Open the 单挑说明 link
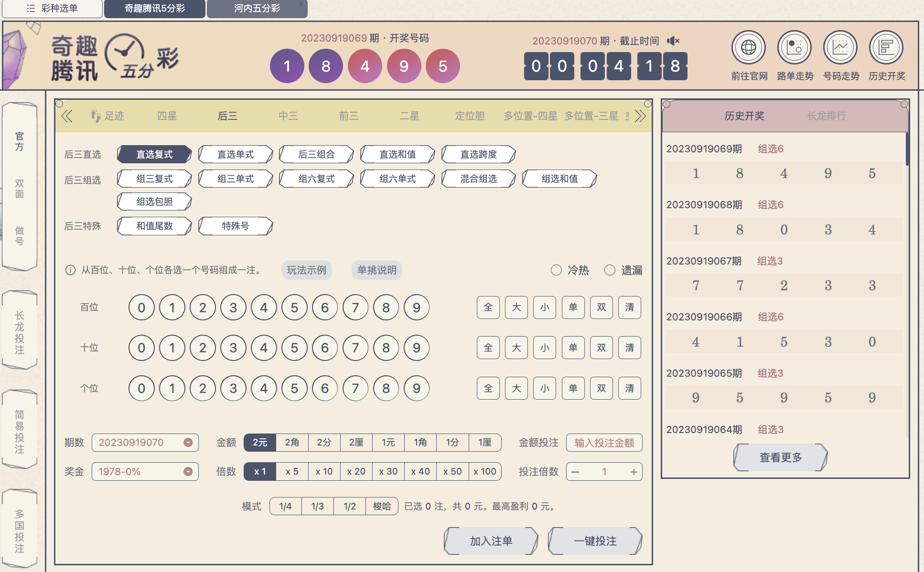Image resolution: width=924 pixels, height=572 pixels. pos(377,270)
